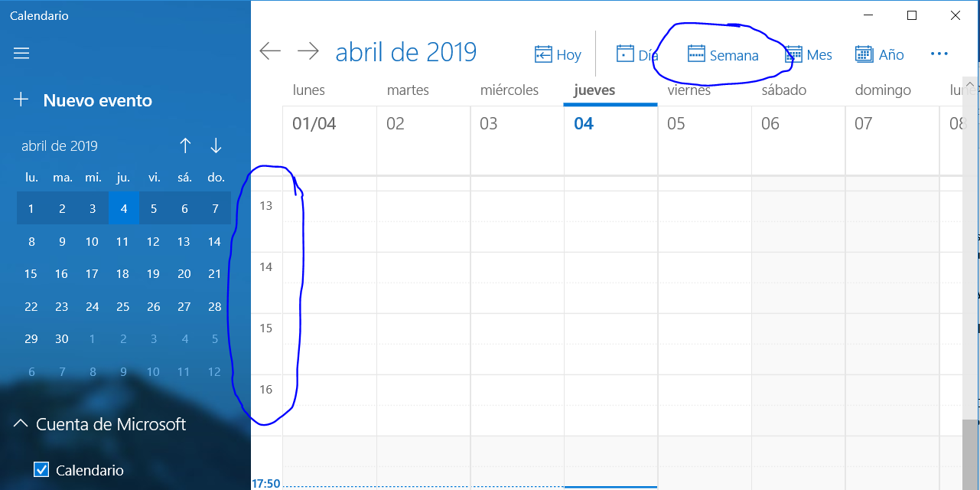Click the lunes column header

click(309, 90)
